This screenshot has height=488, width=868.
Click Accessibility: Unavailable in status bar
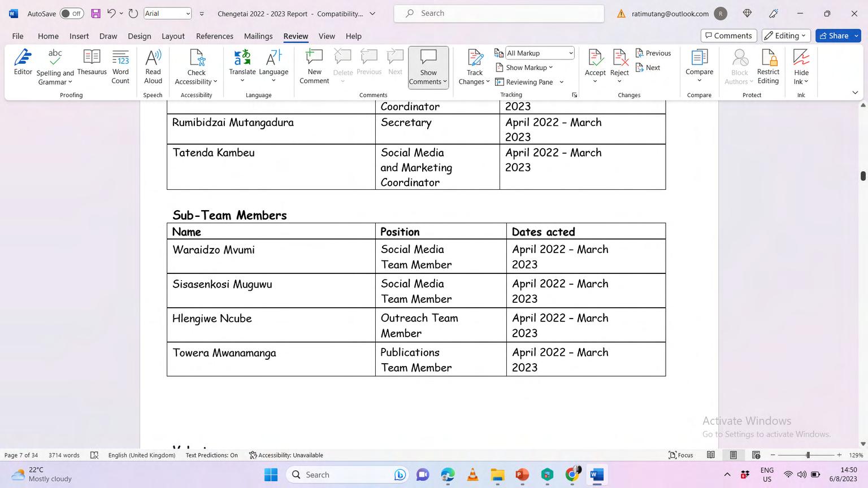(x=286, y=455)
